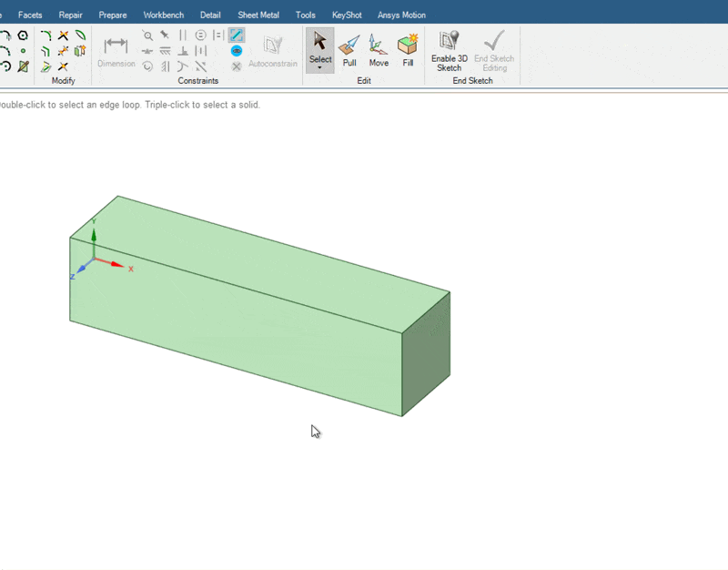This screenshot has width=728, height=570.
Task: Toggle the highlighted blue constraint display button
Action: (x=237, y=36)
